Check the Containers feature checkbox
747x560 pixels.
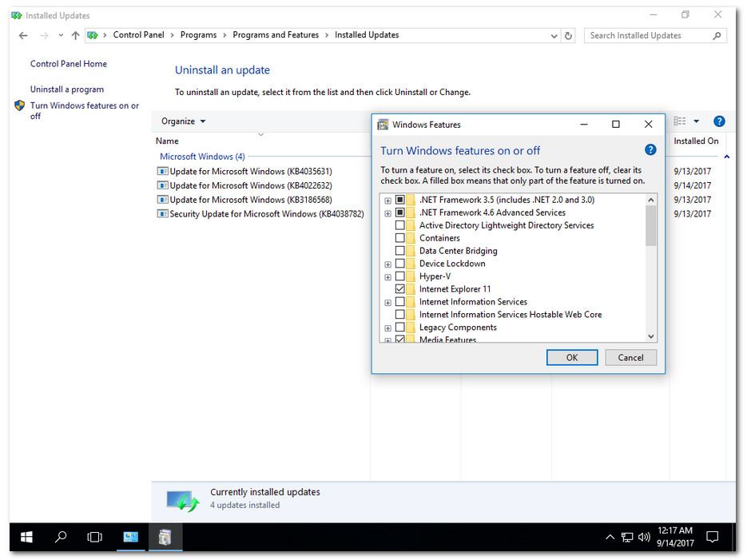pyautogui.click(x=400, y=237)
